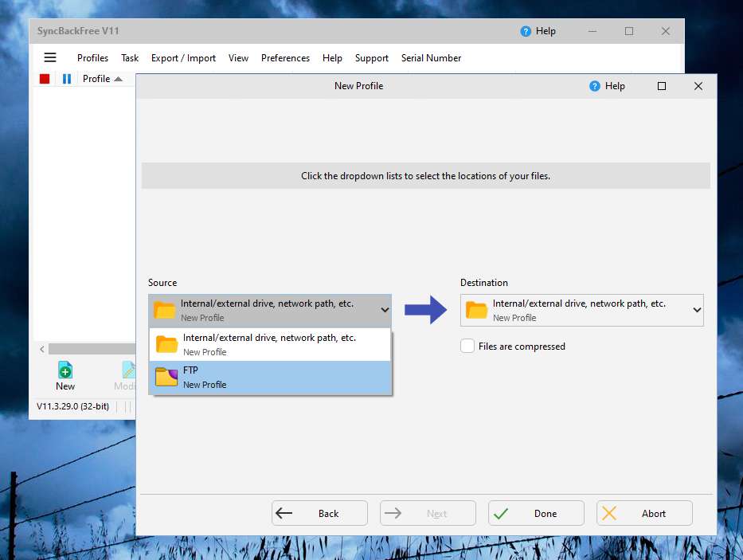Click the Destination label
Image resolution: width=743 pixels, height=560 pixels.
[x=484, y=283]
